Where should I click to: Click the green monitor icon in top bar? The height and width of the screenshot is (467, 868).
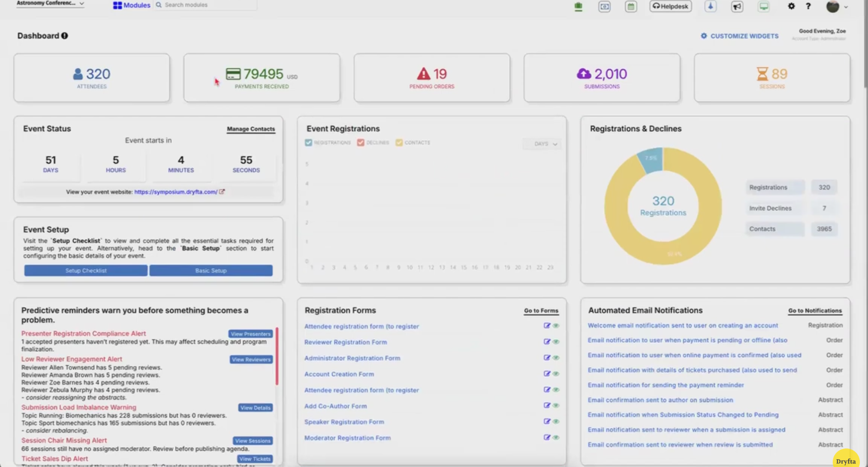[764, 7]
